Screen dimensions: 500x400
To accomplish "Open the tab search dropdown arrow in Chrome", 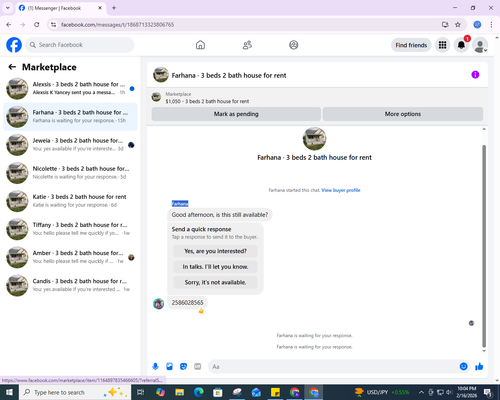I will click(x=8, y=8).
